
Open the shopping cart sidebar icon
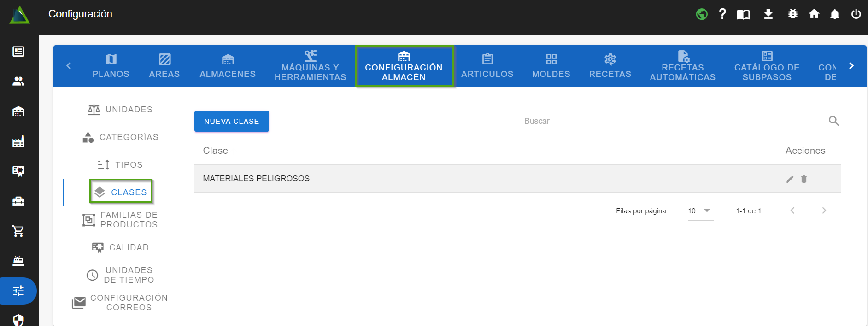point(18,231)
